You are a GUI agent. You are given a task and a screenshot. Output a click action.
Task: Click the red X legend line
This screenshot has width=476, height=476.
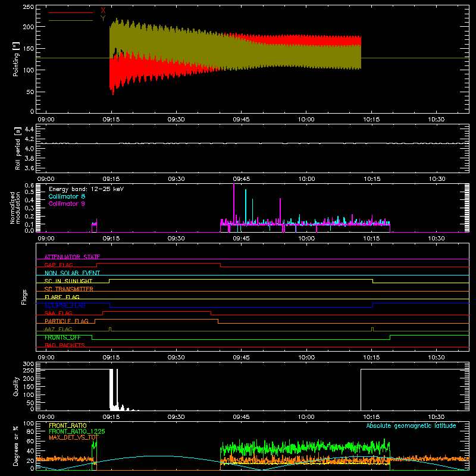[x=71, y=12]
